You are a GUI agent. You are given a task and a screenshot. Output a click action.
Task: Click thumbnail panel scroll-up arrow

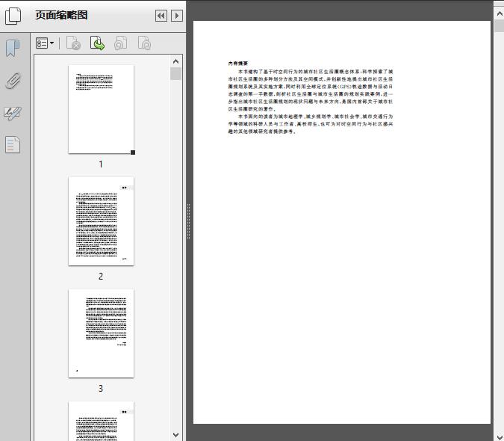[175, 61]
